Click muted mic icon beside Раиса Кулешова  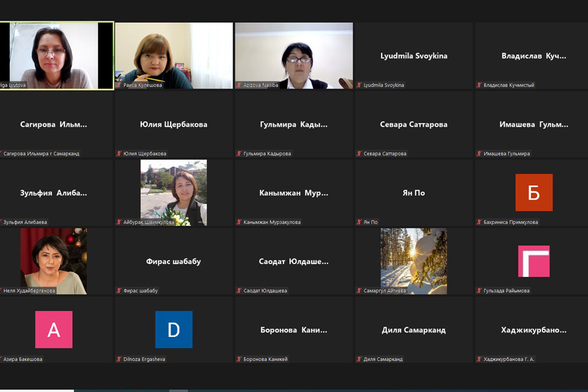click(119, 85)
